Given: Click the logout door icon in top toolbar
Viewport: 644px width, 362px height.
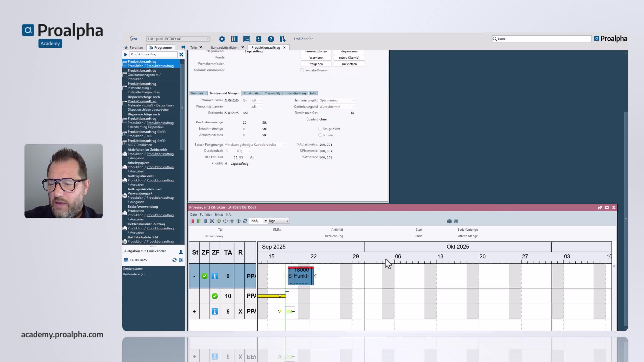Looking at the screenshot, I should [282, 39].
